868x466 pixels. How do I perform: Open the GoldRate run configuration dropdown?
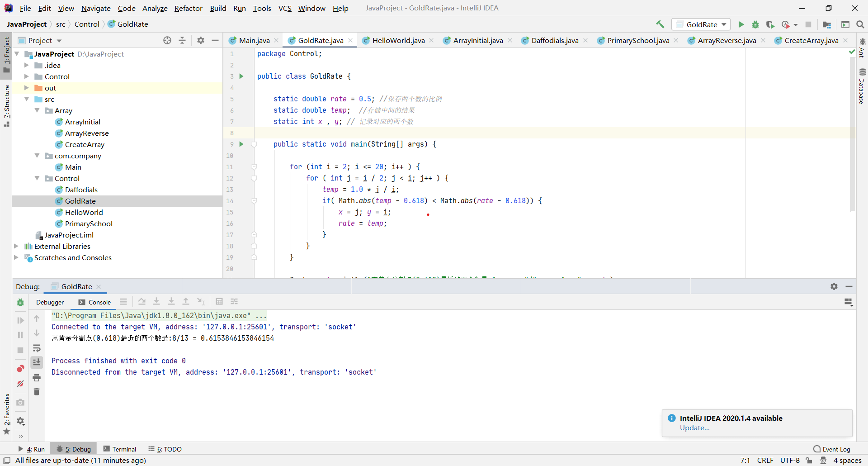coord(701,24)
